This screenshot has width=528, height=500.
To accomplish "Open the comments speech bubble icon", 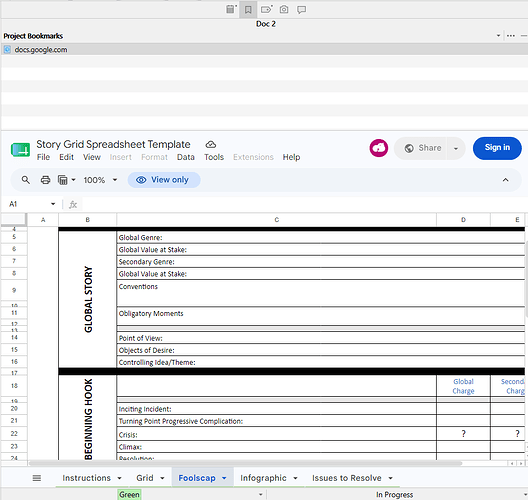I will [x=301, y=9].
